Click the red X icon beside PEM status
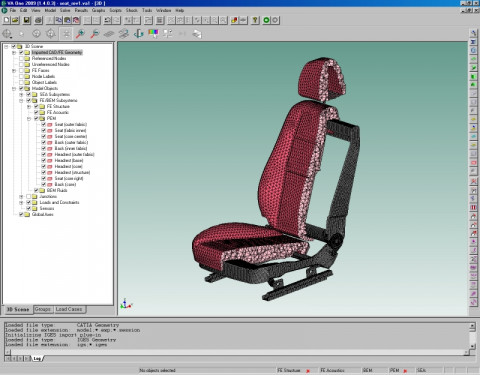The height and width of the screenshot is (375, 480). click(405, 370)
